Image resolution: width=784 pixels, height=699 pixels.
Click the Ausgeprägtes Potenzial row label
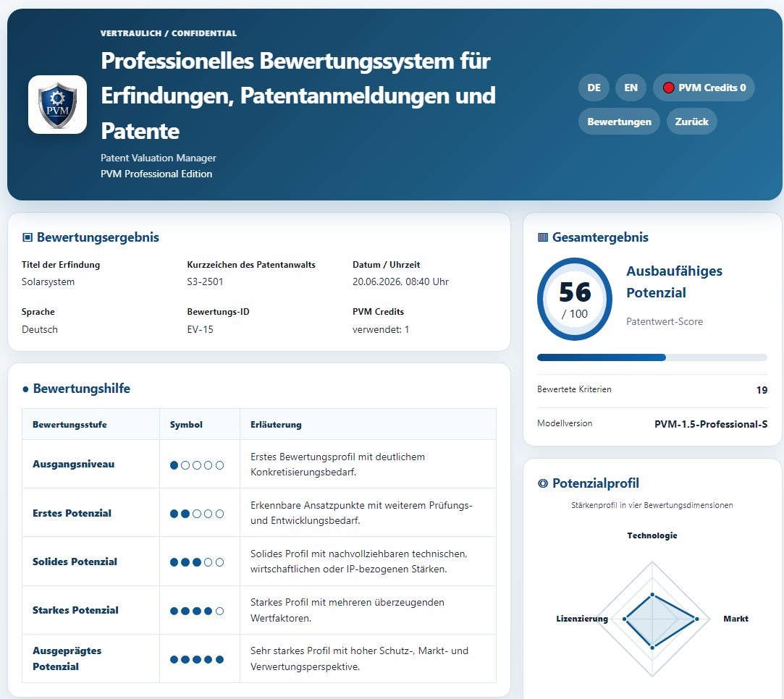(67, 658)
